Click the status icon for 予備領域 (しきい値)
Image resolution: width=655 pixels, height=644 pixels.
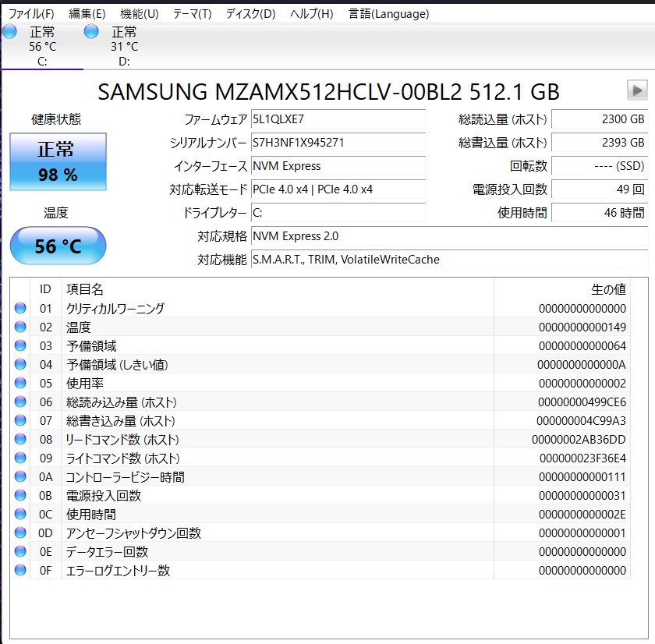point(20,365)
